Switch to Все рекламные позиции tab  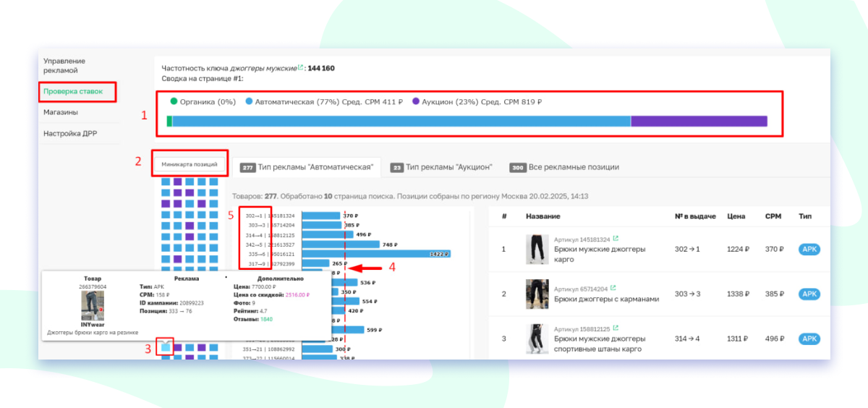[564, 167]
